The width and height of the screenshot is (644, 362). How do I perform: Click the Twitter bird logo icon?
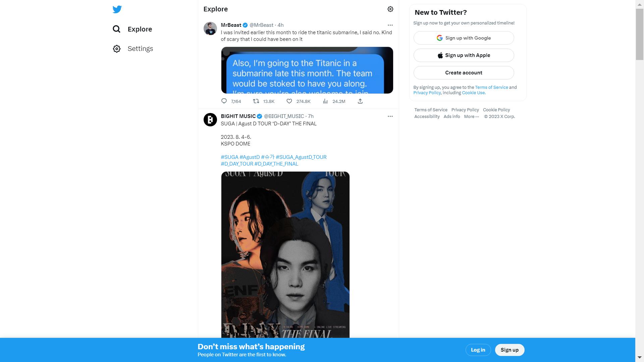(116, 9)
